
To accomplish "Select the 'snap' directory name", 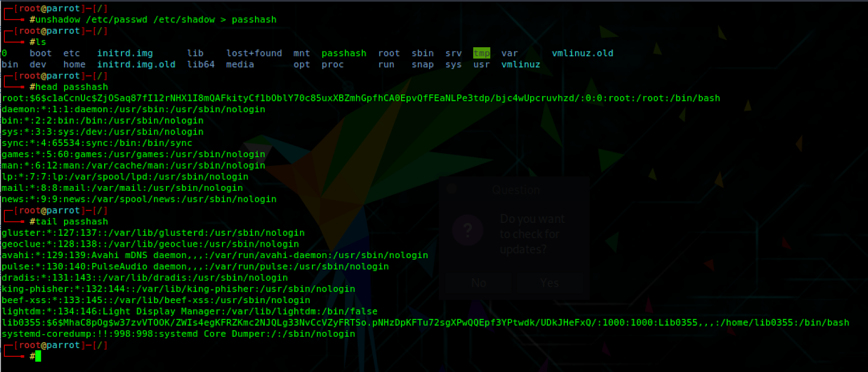I will tap(423, 65).
